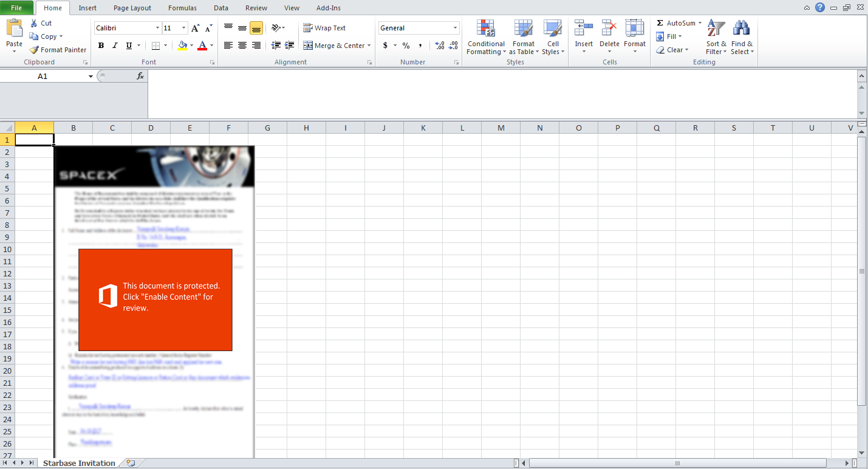Expand the General number format dropdown

[x=455, y=28]
